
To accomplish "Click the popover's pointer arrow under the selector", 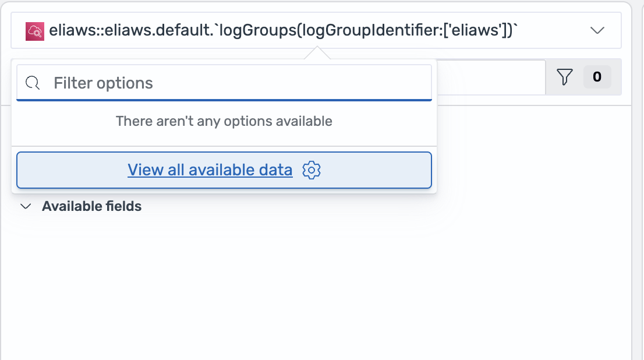I will tap(317, 54).
